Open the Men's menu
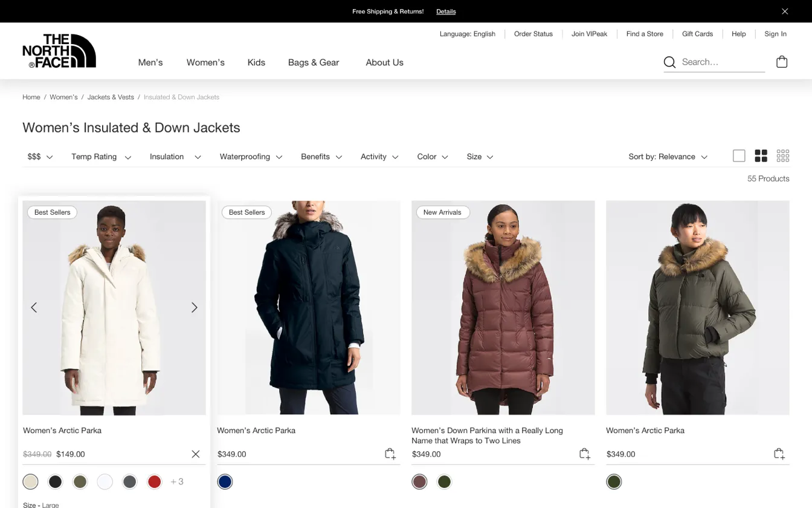This screenshot has height=508, width=812. coord(150,62)
